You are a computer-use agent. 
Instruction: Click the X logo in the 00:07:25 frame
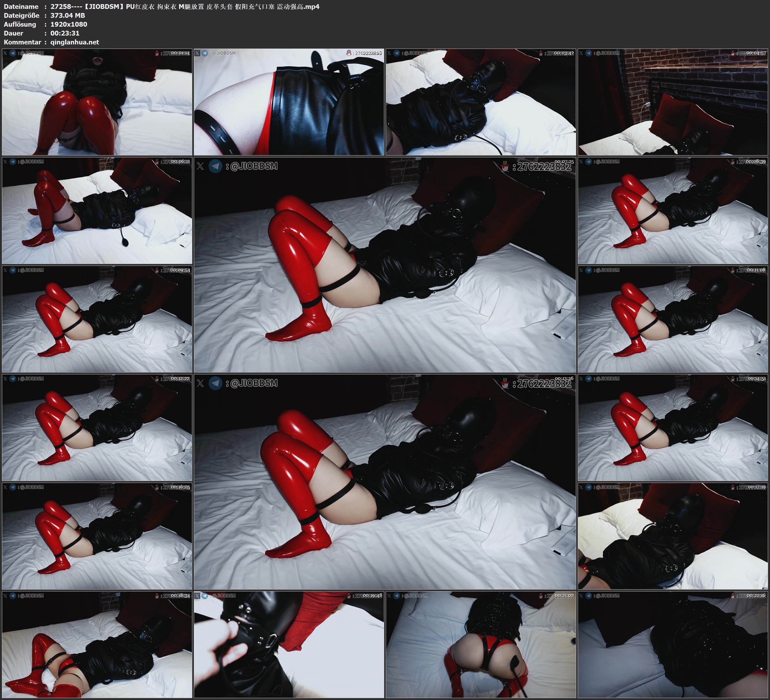(x=200, y=166)
